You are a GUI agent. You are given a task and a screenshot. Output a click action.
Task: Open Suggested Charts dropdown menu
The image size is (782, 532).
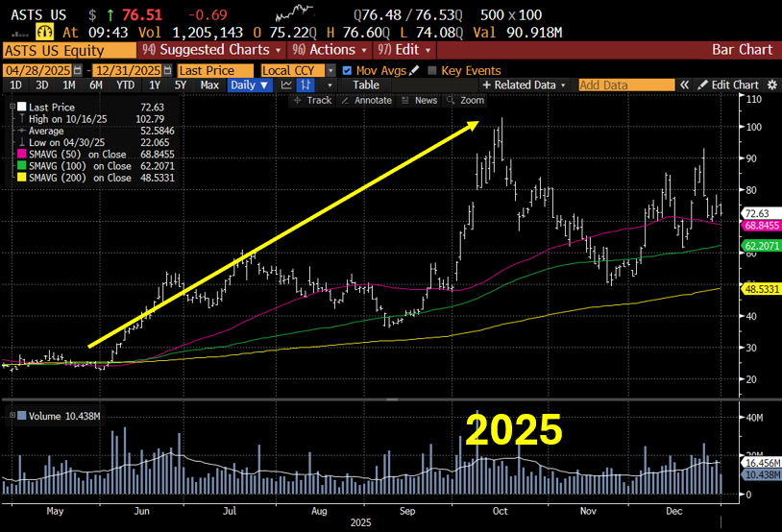coord(212,50)
